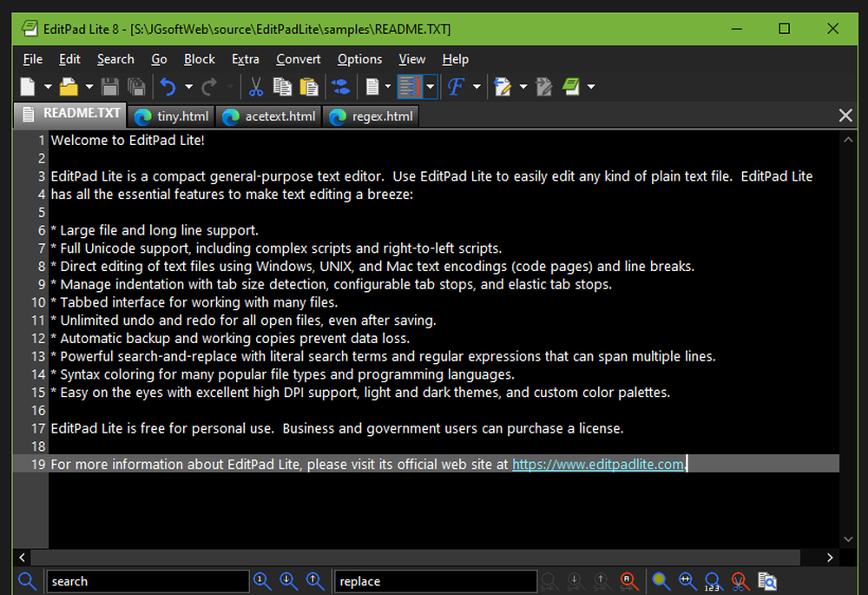
Task: Click the file type document icon
Action: click(x=372, y=87)
